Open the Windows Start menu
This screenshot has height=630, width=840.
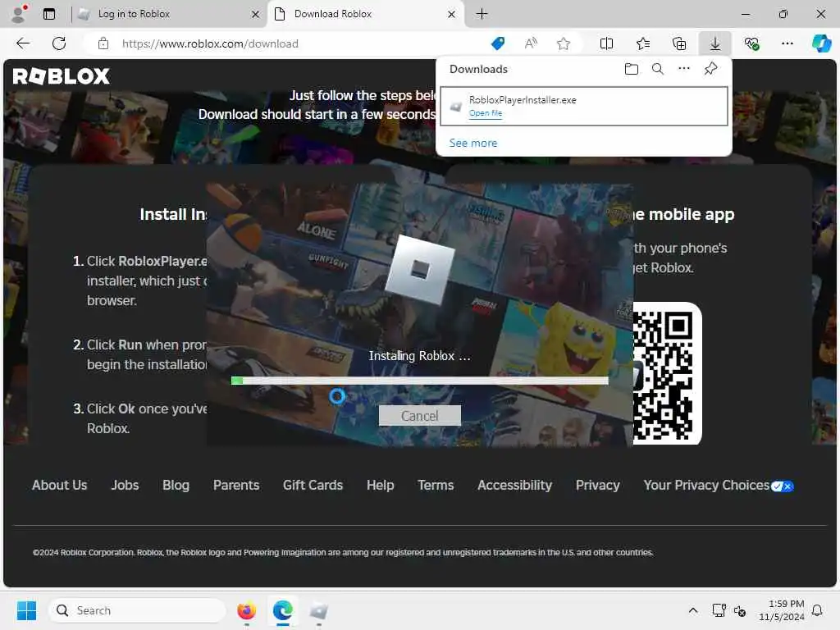click(26, 610)
